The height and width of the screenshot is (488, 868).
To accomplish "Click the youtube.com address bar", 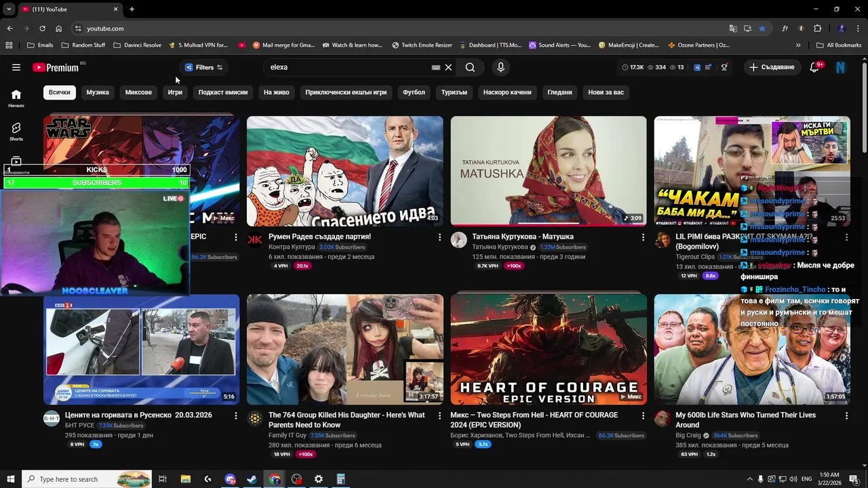I will pyautogui.click(x=399, y=28).
